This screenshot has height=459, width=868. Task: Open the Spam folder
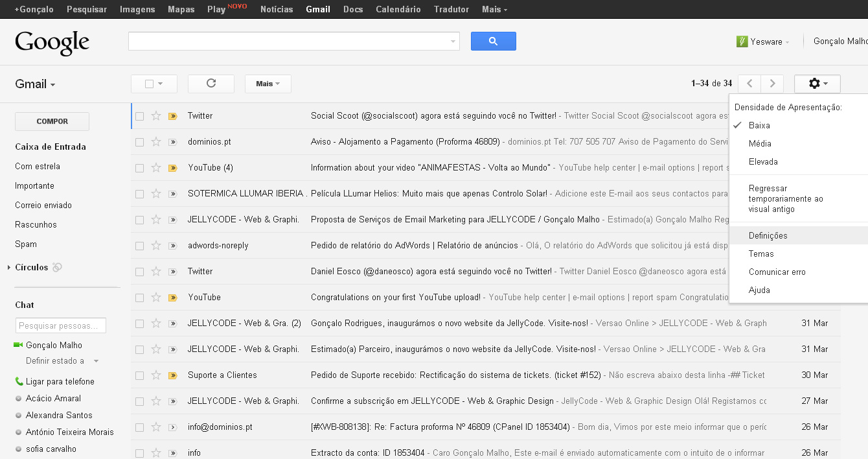click(26, 244)
